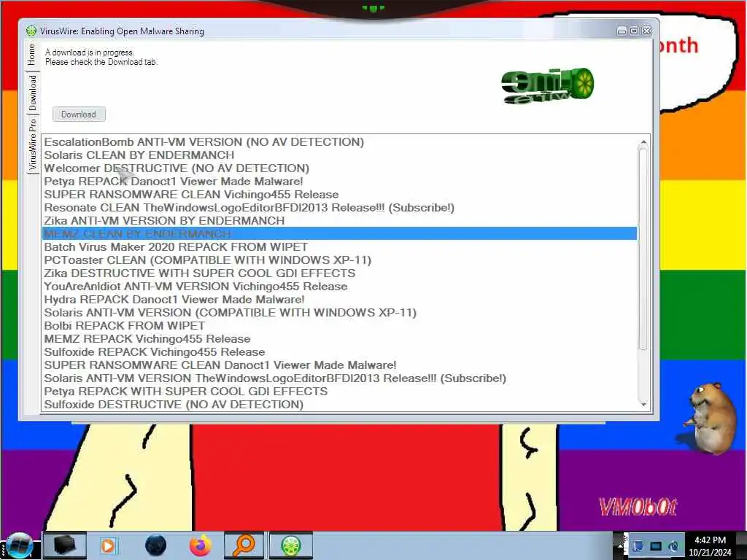Select Solaris ANTI-VM TheWindowsLogoEditorBFDI2013 Release entry
This screenshot has height=560, width=747.
click(x=340, y=378)
